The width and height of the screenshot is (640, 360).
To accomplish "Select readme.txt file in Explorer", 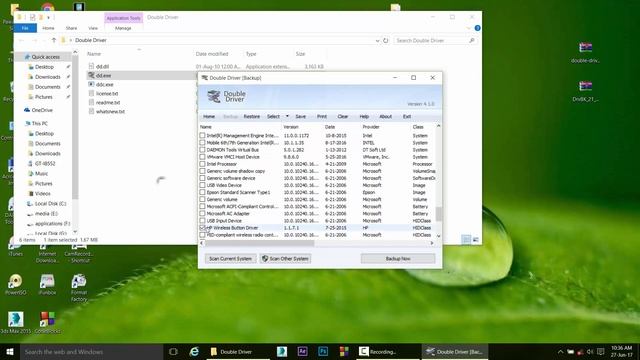I will [108, 102].
